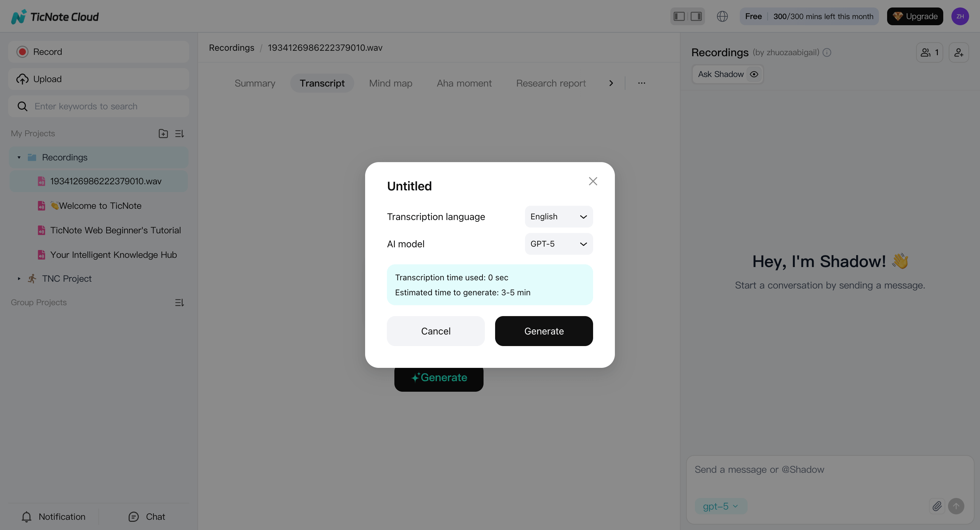The image size is (980, 530).
Task: Create a new project folder
Action: pyautogui.click(x=163, y=133)
